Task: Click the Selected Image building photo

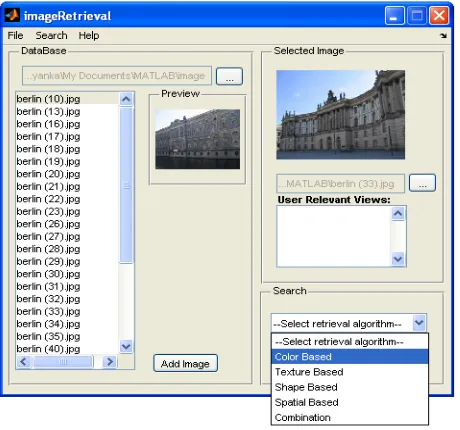Action: coord(341,115)
